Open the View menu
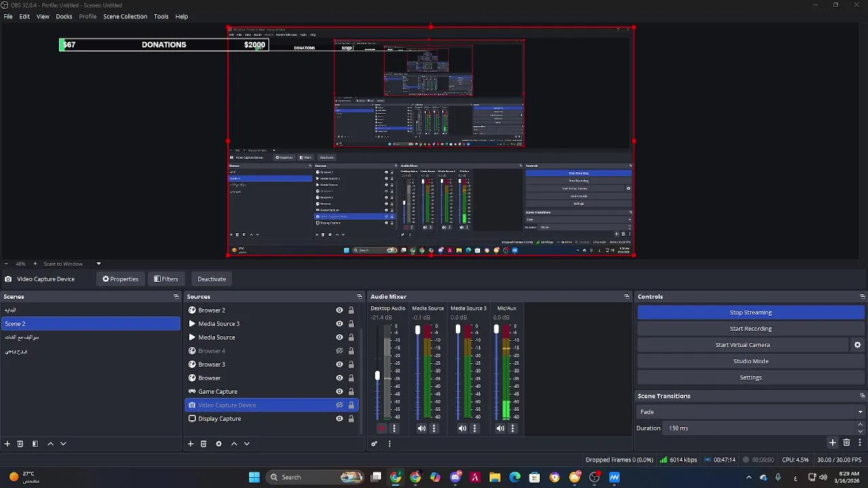The width and height of the screenshot is (868, 488). pos(43,16)
